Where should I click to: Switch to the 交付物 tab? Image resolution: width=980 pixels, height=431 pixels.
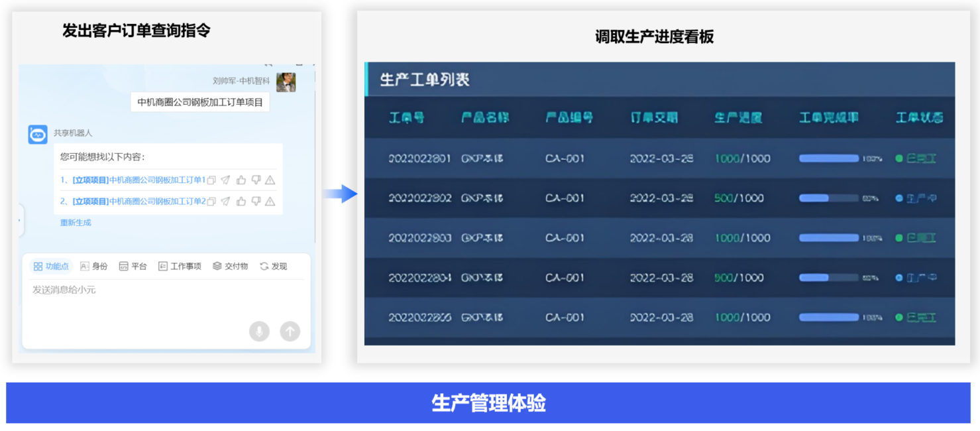point(230,267)
